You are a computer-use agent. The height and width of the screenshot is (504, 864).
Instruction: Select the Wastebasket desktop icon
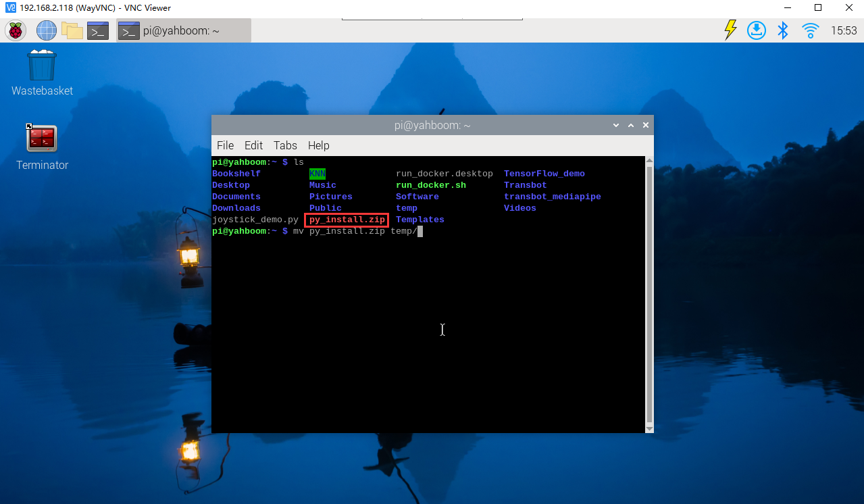pos(42,73)
